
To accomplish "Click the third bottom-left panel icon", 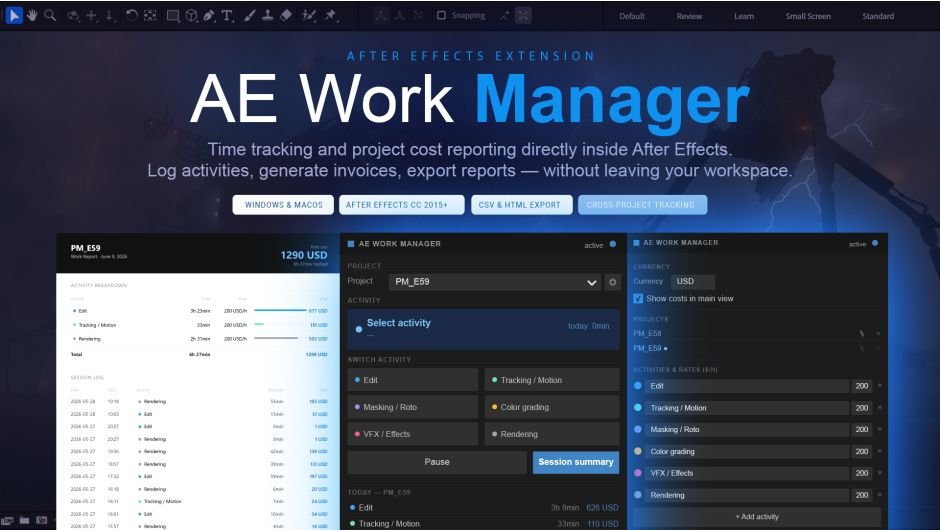I will [41, 520].
